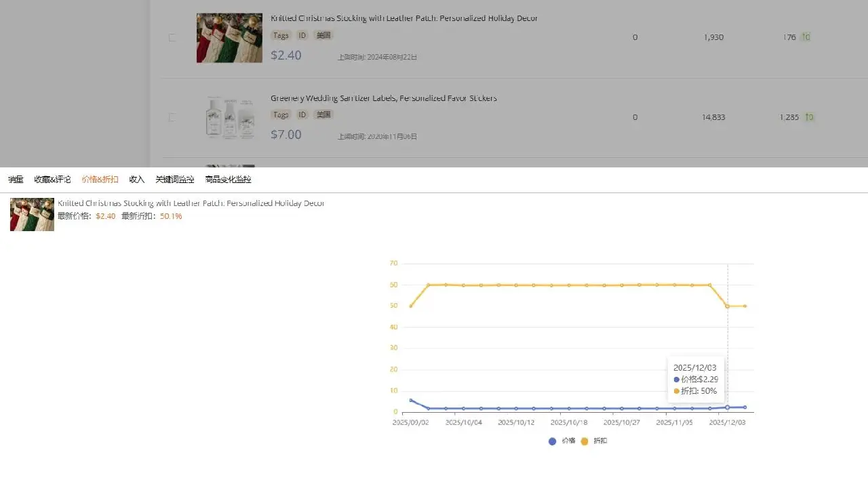
Task: Click the green trend arrow next to 1,285
Action: point(809,117)
